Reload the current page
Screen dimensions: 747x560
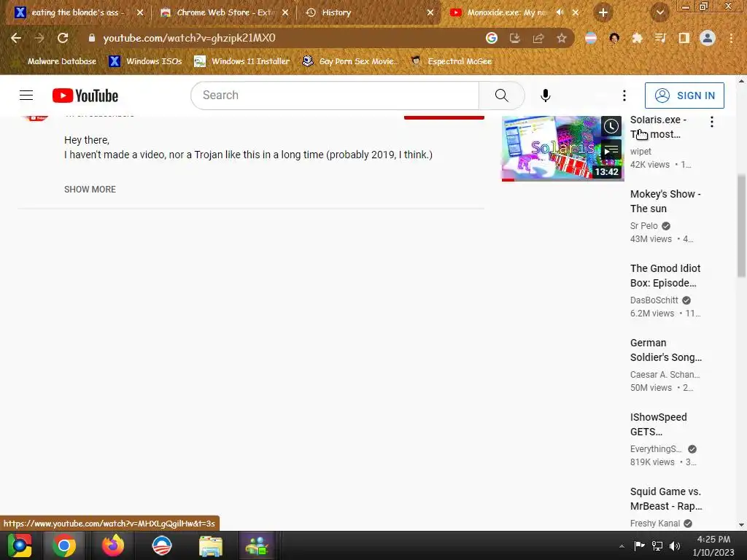[x=63, y=38]
